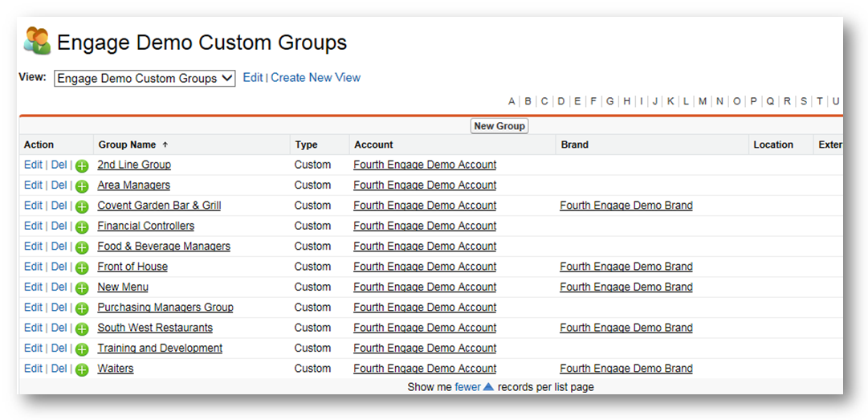868x420 pixels.
Task: Click green plus icon for Front of House
Action: point(82,268)
